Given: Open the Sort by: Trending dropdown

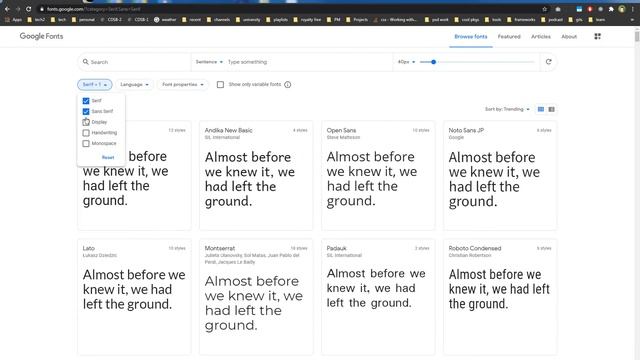Looking at the screenshot, I should 507,109.
